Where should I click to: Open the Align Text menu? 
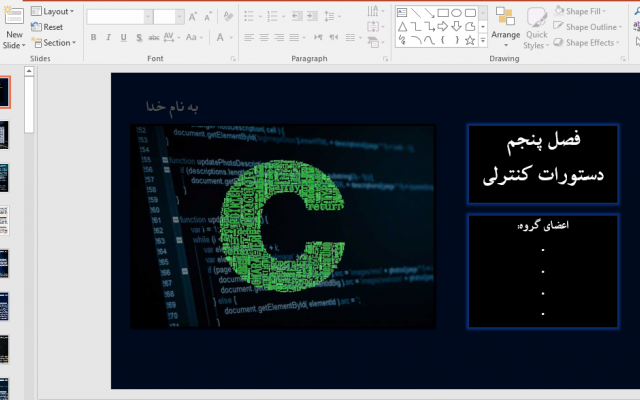pos(376,27)
